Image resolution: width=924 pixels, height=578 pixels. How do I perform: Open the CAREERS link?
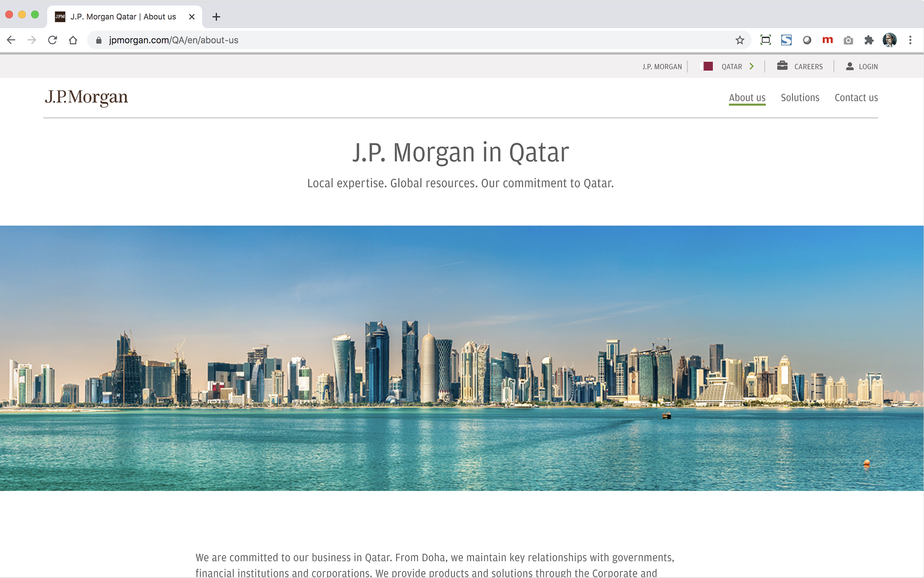pyautogui.click(x=808, y=66)
